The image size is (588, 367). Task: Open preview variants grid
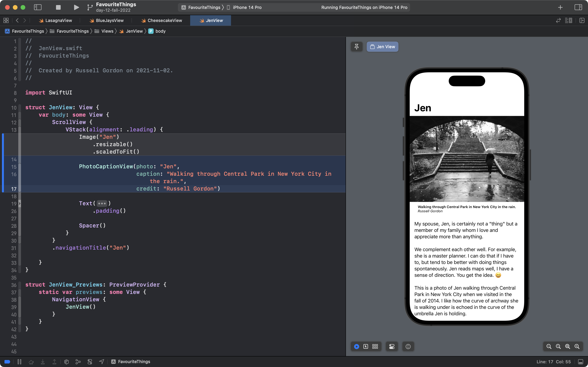pos(375,347)
